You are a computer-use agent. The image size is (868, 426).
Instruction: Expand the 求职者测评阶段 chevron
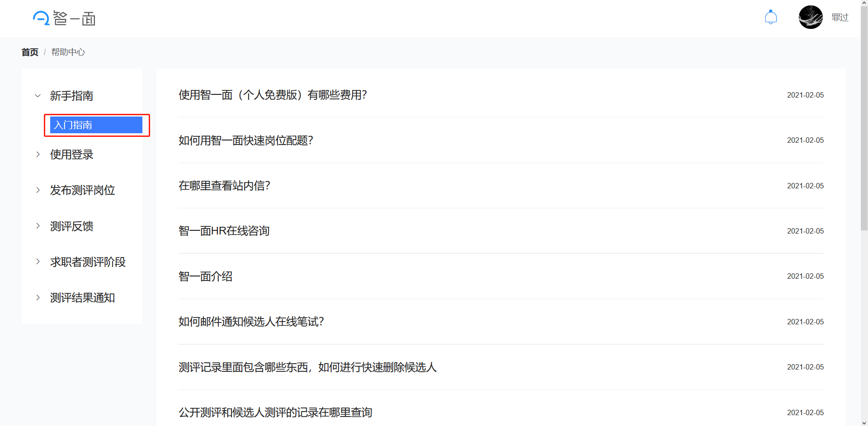point(38,262)
